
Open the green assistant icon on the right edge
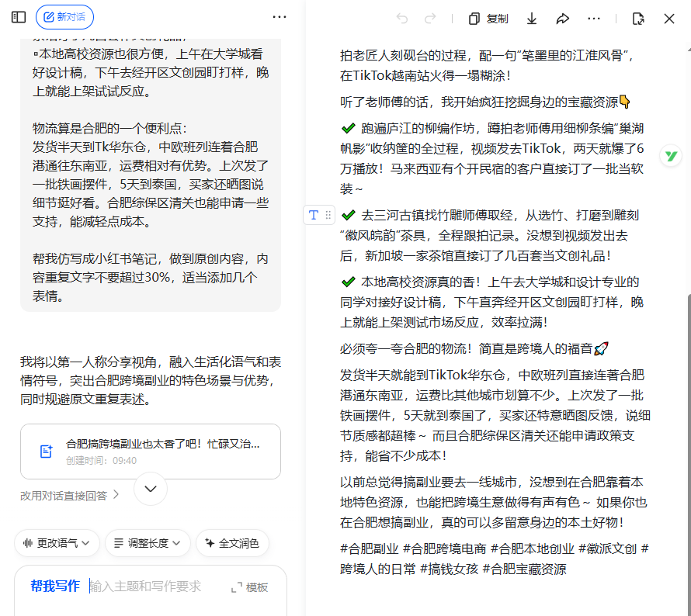coord(669,156)
